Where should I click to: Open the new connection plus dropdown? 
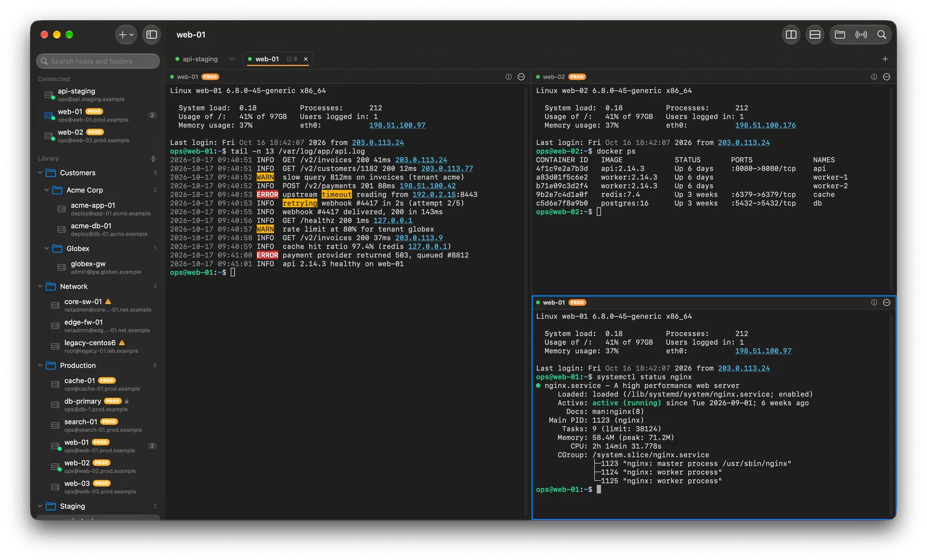(126, 35)
